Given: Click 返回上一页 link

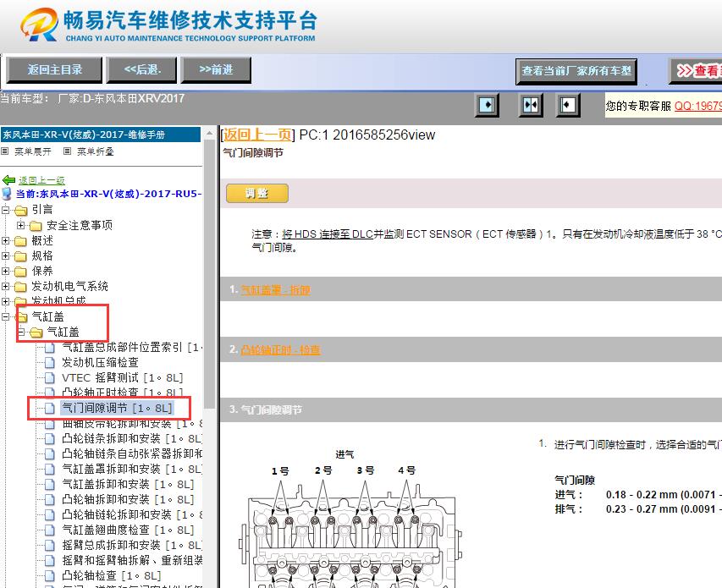Looking at the screenshot, I should [257, 135].
